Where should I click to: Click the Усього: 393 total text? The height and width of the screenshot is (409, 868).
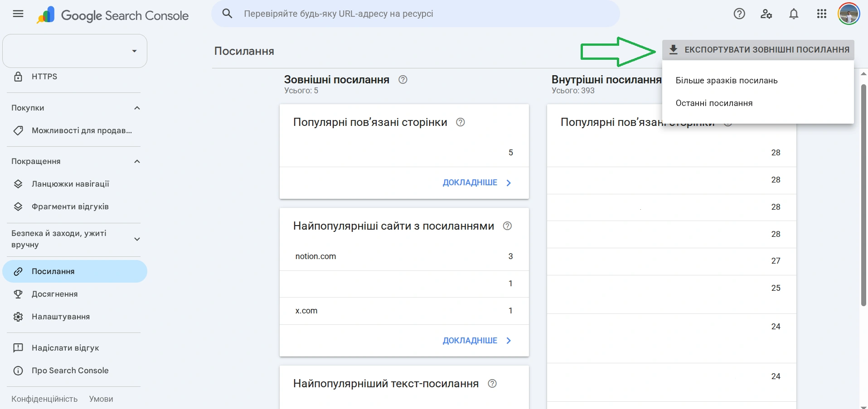[573, 91]
